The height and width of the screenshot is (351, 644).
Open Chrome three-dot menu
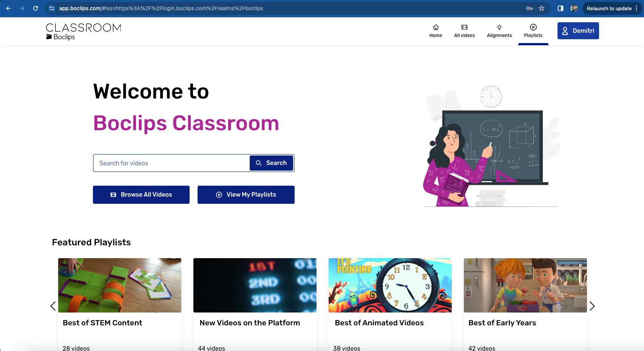pos(636,8)
